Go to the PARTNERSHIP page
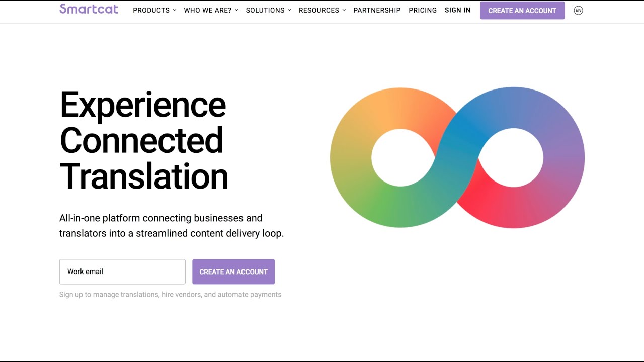This screenshot has height=362, width=644. click(x=377, y=10)
